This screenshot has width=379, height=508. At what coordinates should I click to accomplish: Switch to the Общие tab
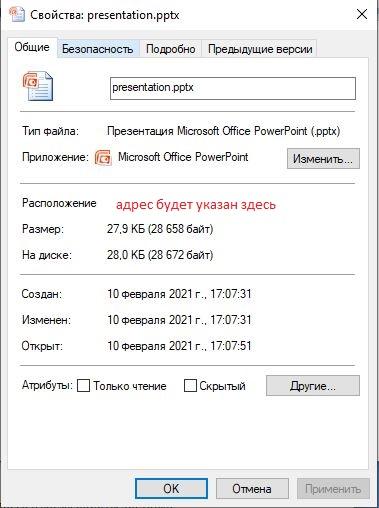[32, 47]
